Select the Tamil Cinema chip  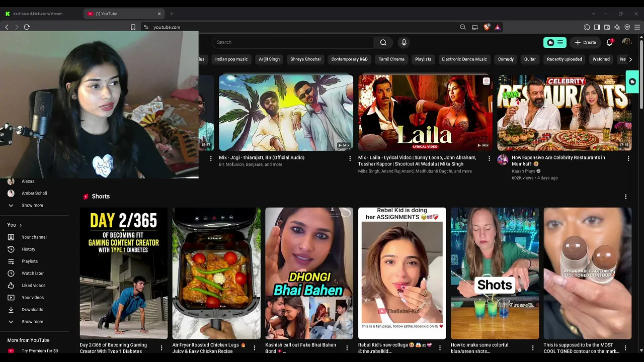[391, 59]
